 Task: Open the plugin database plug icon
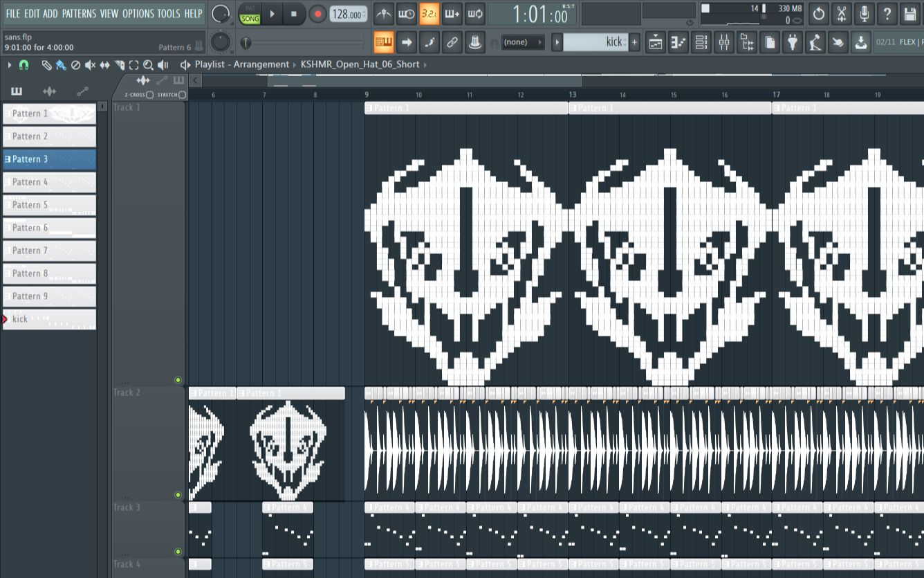(793, 42)
